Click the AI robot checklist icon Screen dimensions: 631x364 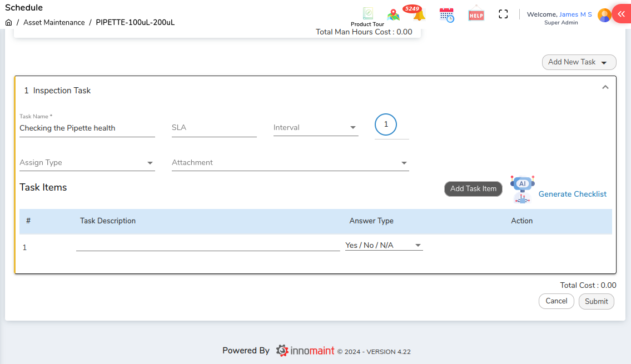tap(522, 189)
